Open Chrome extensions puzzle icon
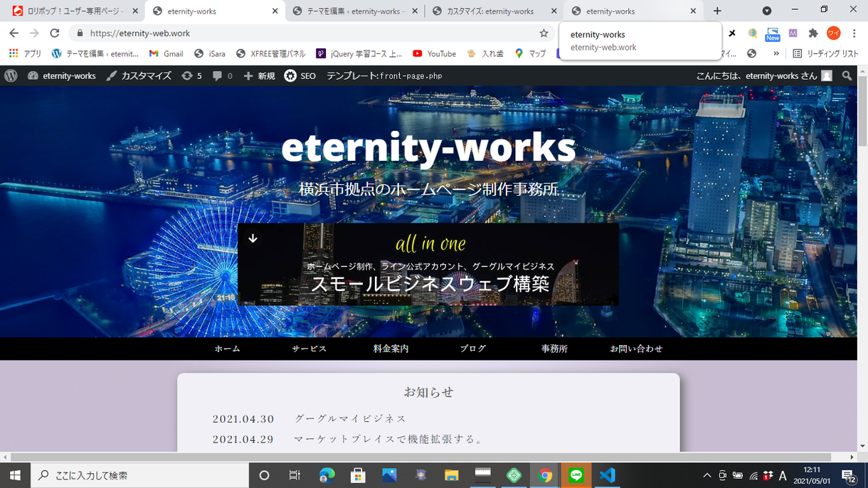The image size is (868, 488). tap(813, 33)
